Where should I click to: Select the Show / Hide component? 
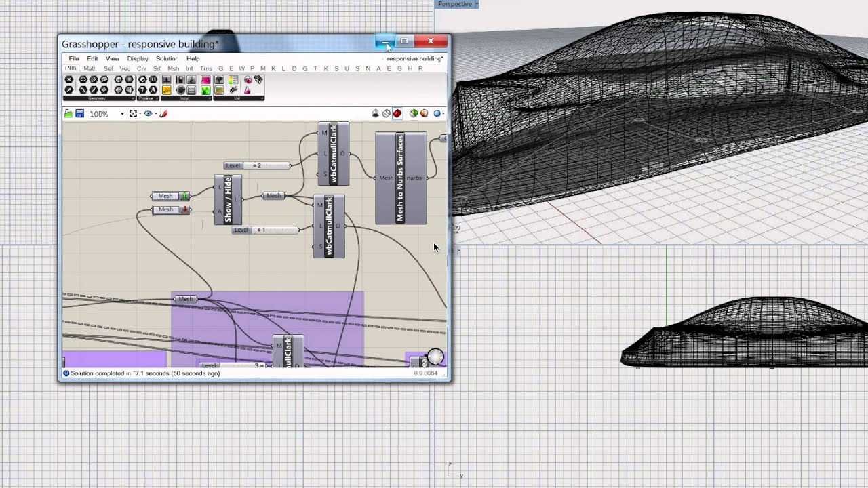[x=228, y=201]
